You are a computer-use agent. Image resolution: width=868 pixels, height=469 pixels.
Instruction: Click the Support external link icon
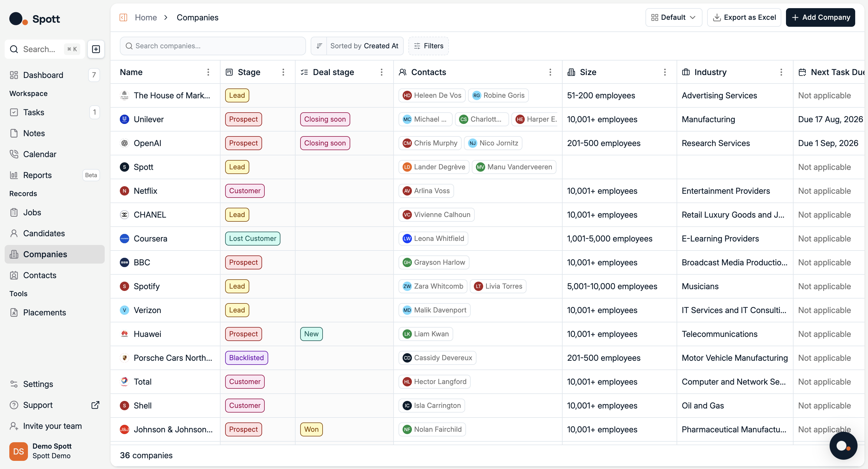pyautogui.click(x=95, y=405)
